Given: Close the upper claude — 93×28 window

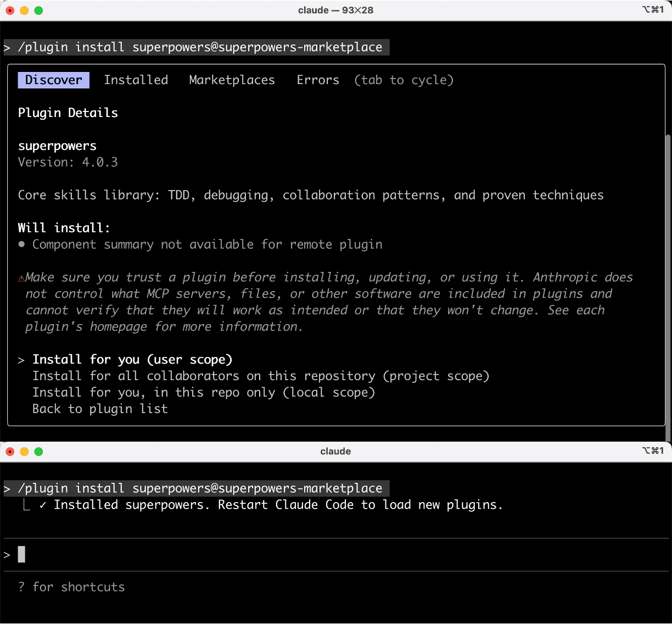Looking at the screenshot, I should coord(10,10).
